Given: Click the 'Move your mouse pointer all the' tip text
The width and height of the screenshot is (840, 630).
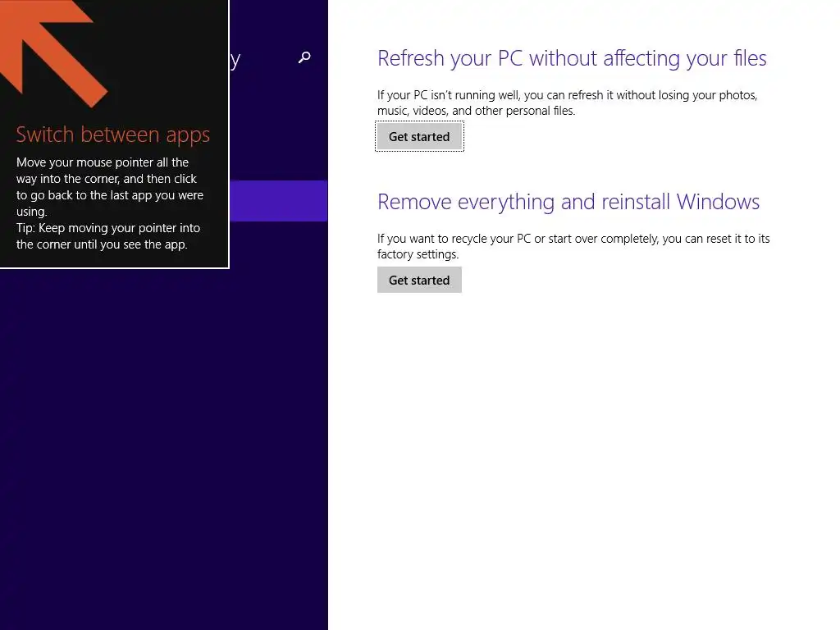Looking at the screenshot, I should click(x=103, y=162).
